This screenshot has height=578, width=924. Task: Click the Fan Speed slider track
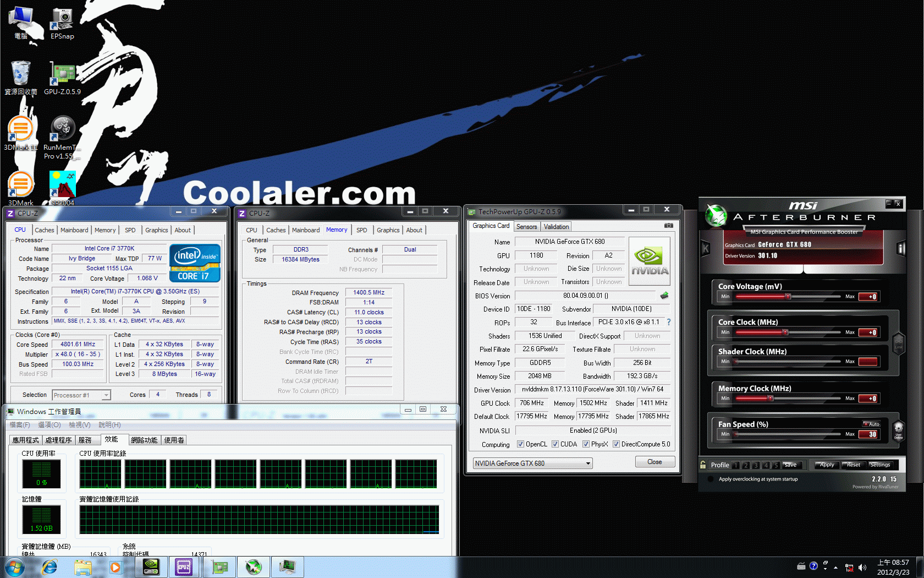coord(788,434)
